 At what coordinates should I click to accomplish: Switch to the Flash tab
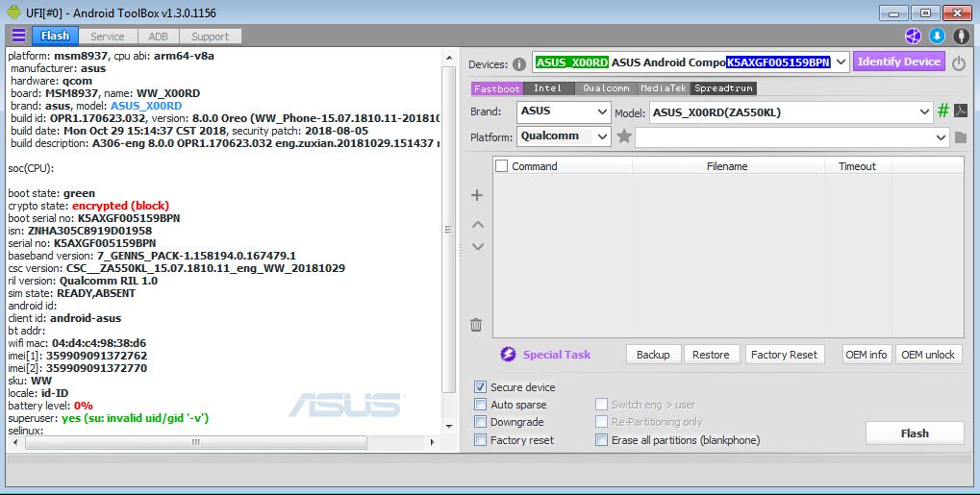[55, 36]
